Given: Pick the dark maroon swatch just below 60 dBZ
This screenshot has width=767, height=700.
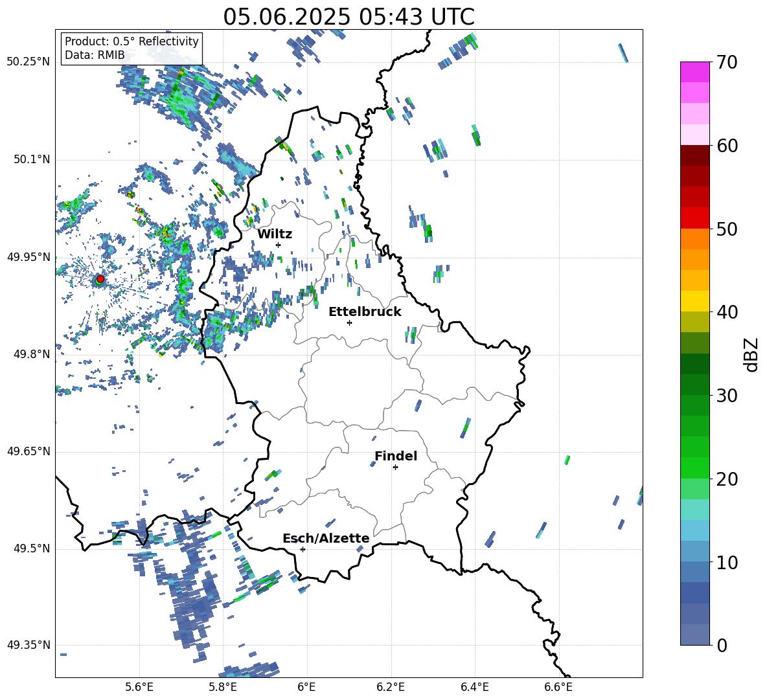Looking at the screenshot, I should (x=695, y=155).
